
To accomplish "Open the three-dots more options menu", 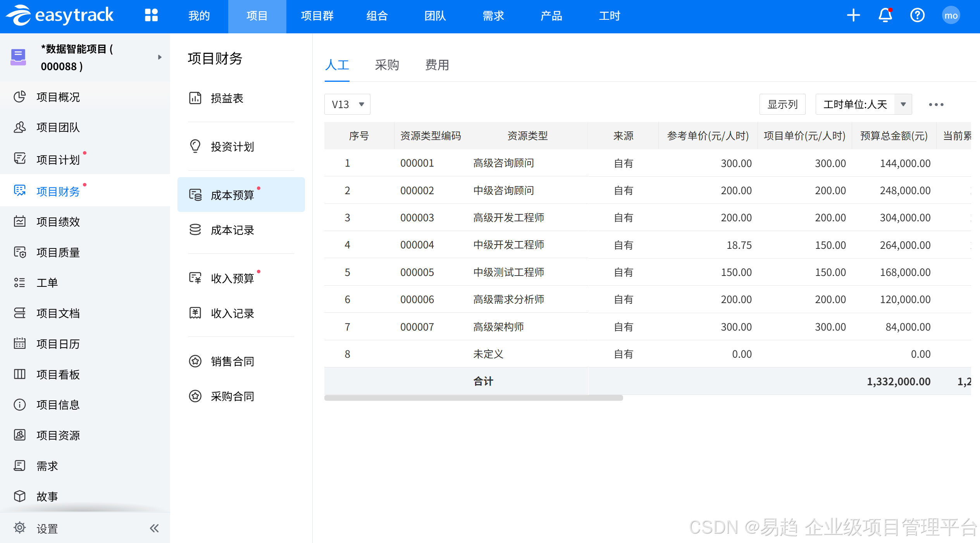I will (936, 104).
